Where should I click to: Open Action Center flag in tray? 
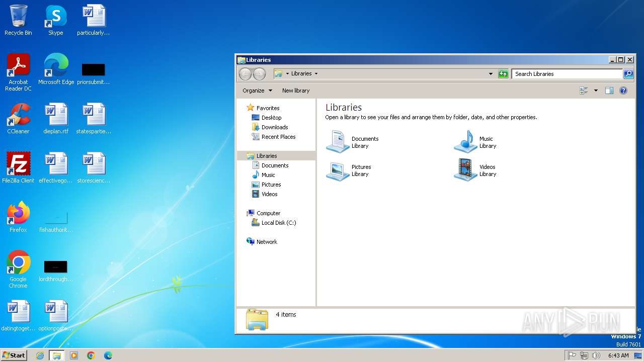point(572,355)
